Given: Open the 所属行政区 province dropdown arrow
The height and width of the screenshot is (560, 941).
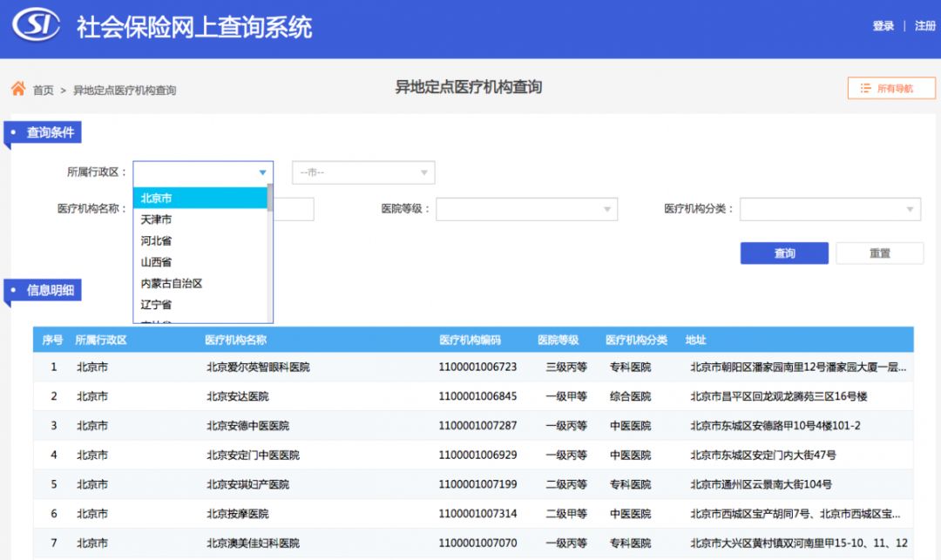Looking at the screenshot, I should [x=262, y=172].
